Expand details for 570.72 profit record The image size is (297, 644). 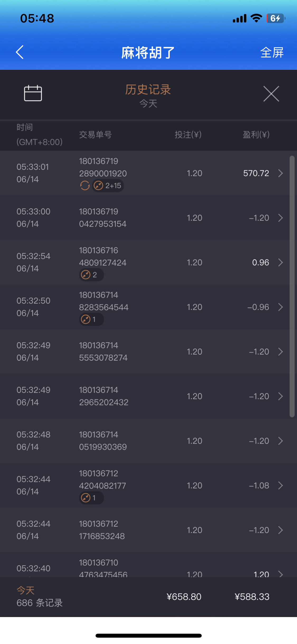coord(280,173)
